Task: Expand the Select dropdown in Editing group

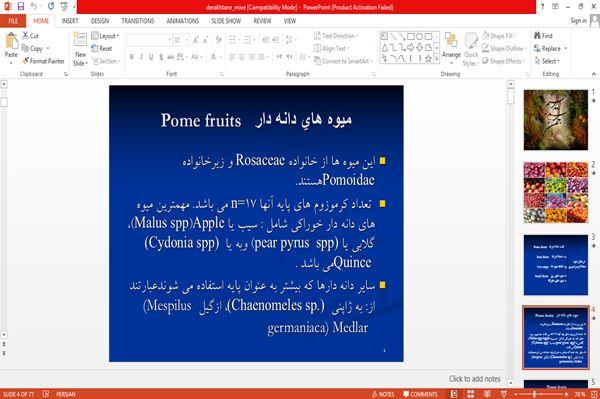Action: (547, 61)
